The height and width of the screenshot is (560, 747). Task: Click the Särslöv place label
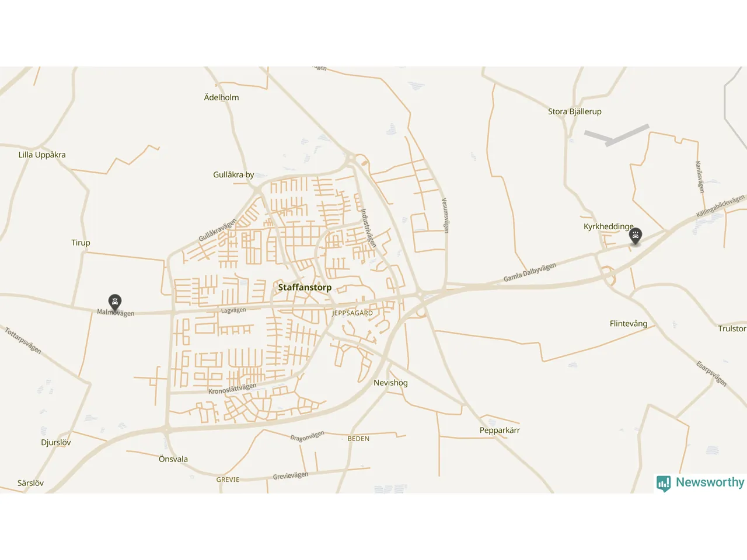click(x=30, y=483)
